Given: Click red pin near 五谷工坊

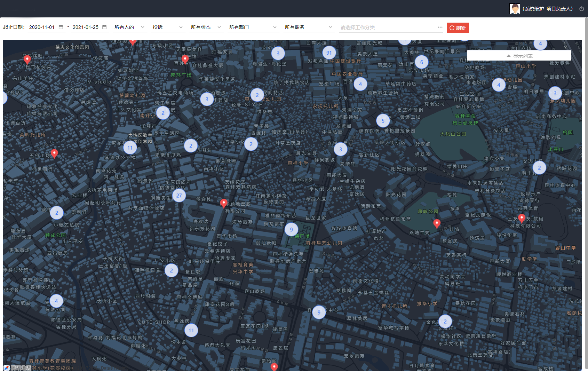Looking at the screenshot, I should (54, 153).
